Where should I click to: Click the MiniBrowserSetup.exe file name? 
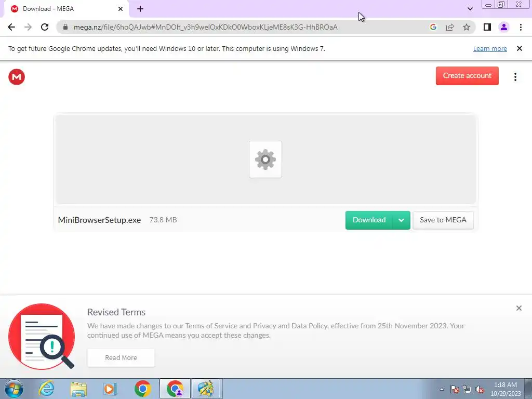(x=99, y=220)
